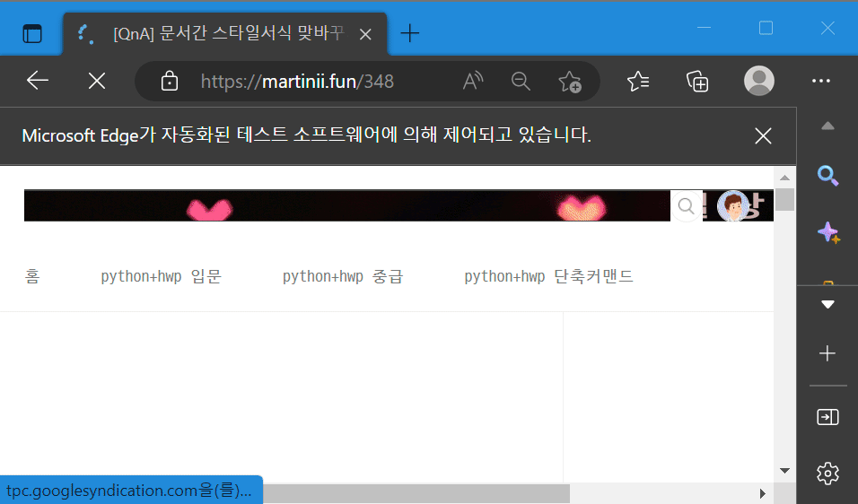Go to 홈 menu item
The width and height of the screenshot is (858, 504).
(x=32, y=276)
